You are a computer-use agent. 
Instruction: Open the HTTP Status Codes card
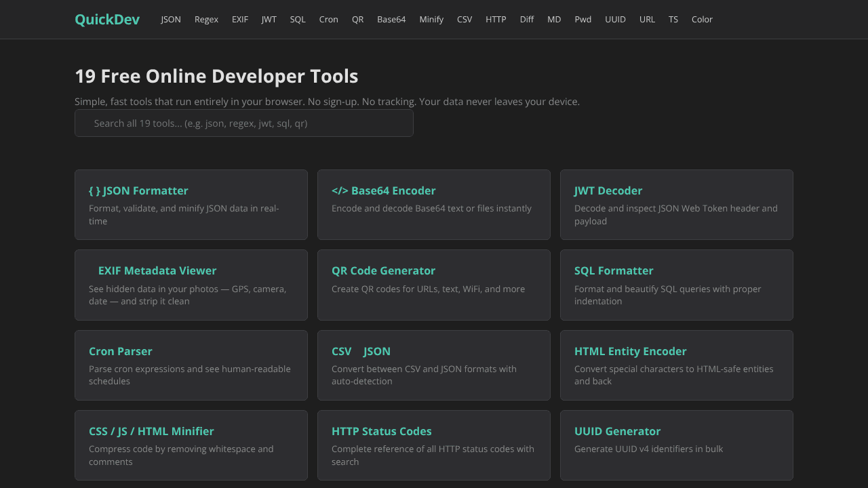(x=434, y=445)
